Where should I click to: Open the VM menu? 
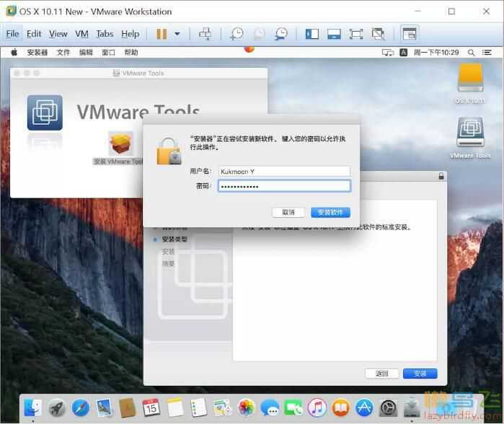coord(81,34)
